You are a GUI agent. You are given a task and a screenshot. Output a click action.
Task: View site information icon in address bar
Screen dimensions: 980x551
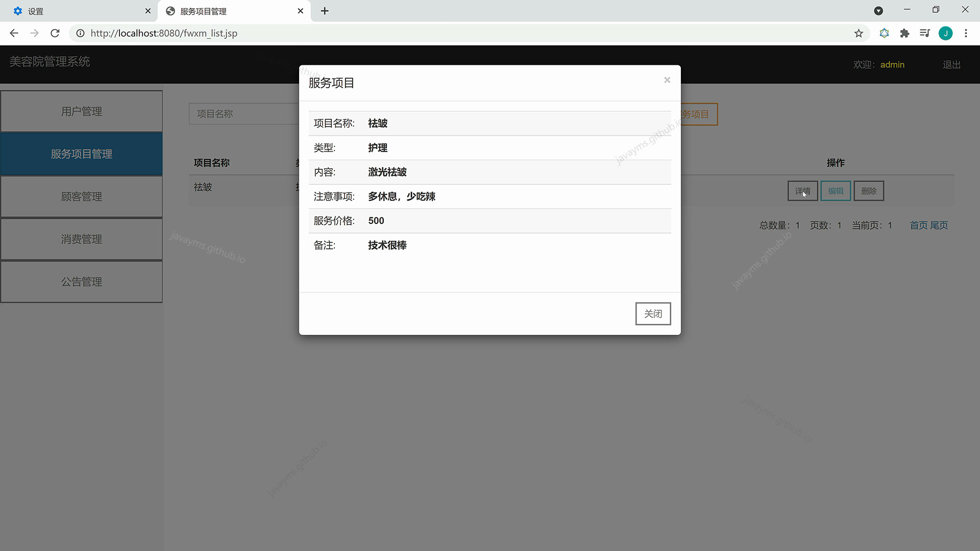[x=80, y=34]
